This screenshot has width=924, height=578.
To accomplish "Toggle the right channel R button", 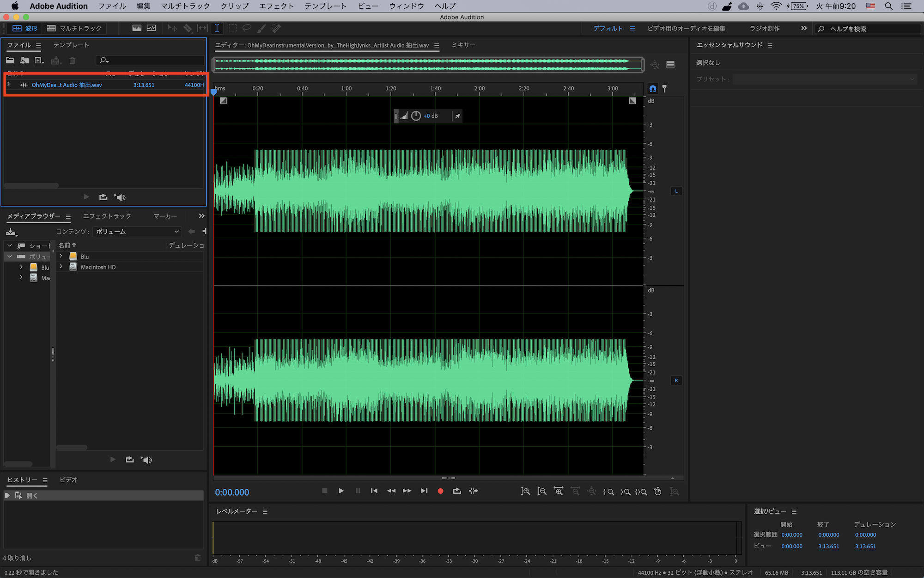I will [x=676, y=381].
